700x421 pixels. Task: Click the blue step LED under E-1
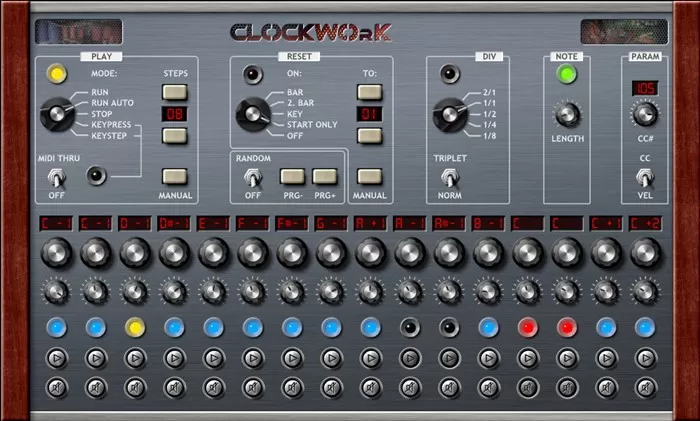point(214,328)
